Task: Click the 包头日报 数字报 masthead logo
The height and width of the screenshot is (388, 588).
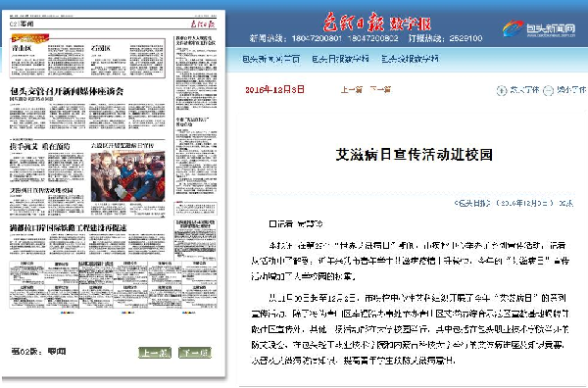Action: tap(377, 23)
